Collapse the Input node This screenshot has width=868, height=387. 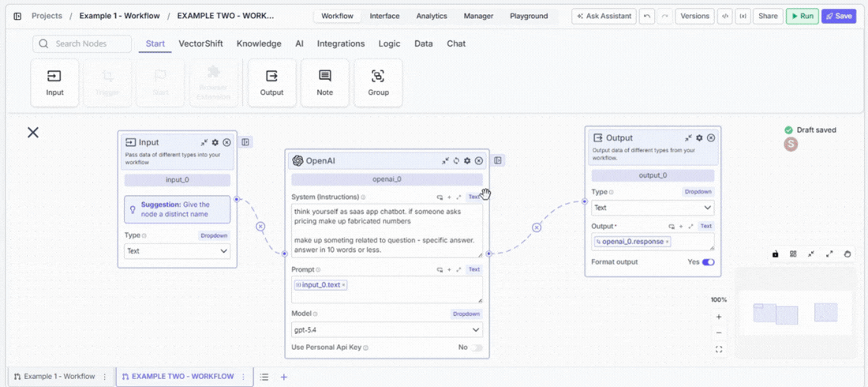click(x=204, y=142)
